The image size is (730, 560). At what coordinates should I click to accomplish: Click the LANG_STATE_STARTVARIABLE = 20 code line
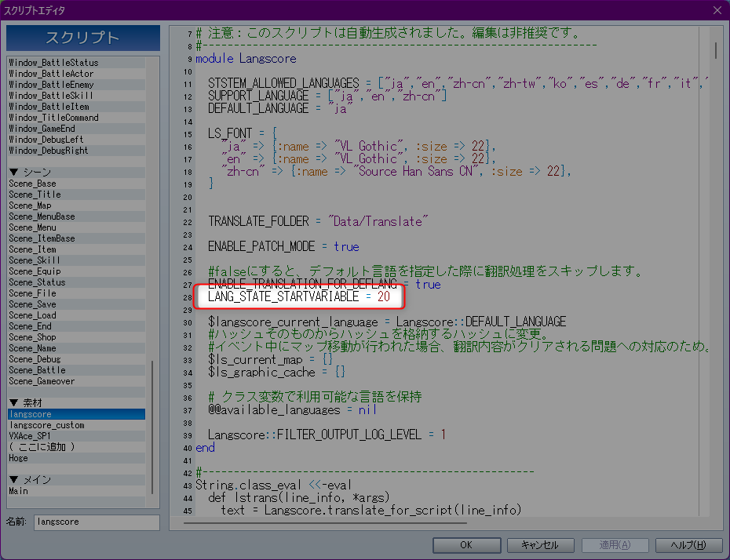coord(299,296)
